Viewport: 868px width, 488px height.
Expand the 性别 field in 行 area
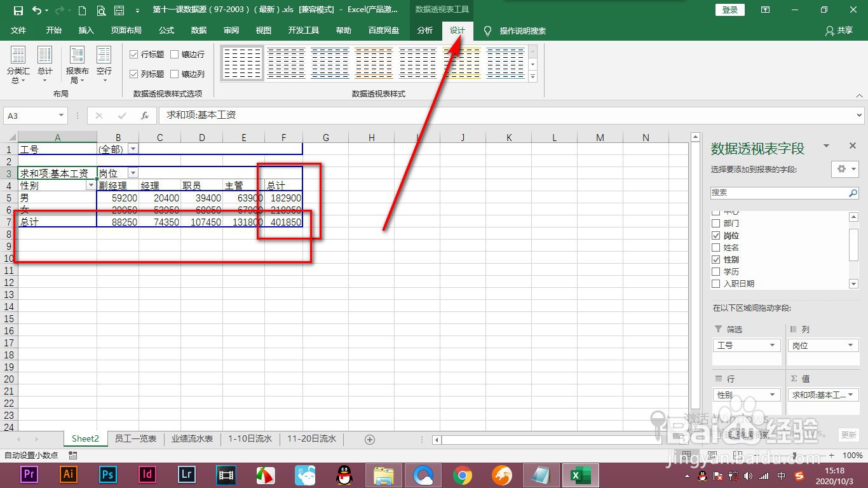[x=773, y=395]
